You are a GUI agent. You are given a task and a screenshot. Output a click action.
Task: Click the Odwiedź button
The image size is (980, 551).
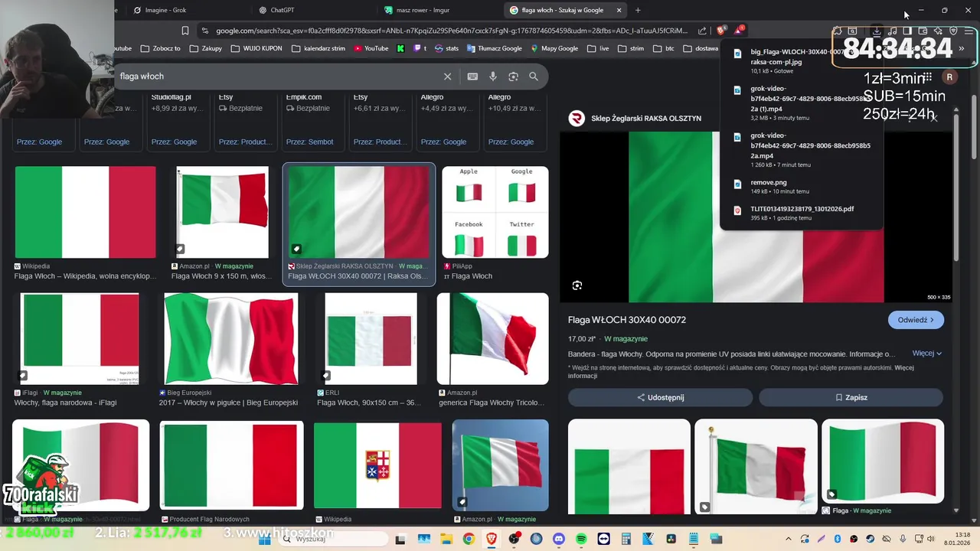tap(916, 320)
